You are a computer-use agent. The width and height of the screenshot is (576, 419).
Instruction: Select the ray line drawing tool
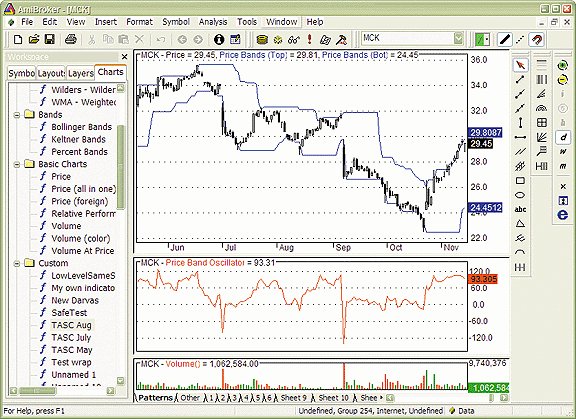click(520, 94)
